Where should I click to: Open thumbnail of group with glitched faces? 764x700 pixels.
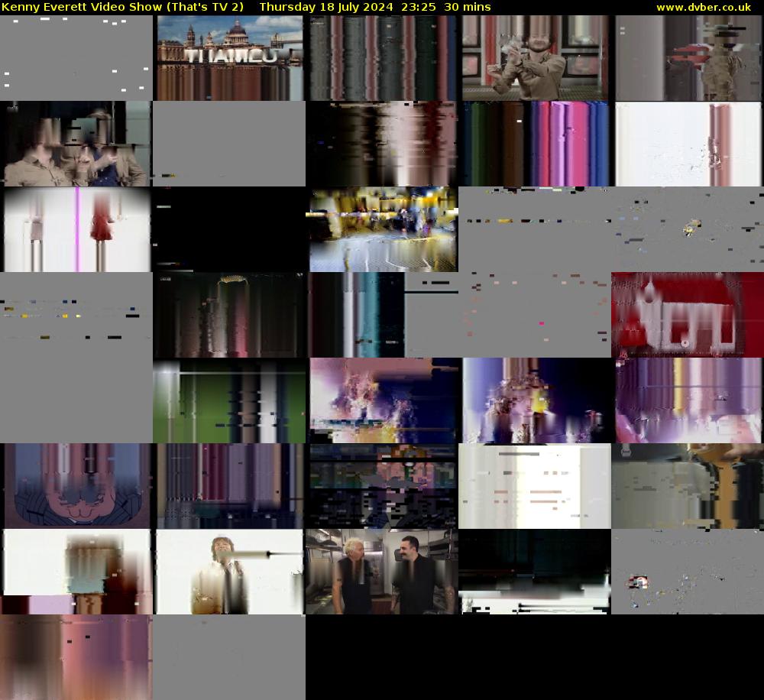(x=76, y=144)
